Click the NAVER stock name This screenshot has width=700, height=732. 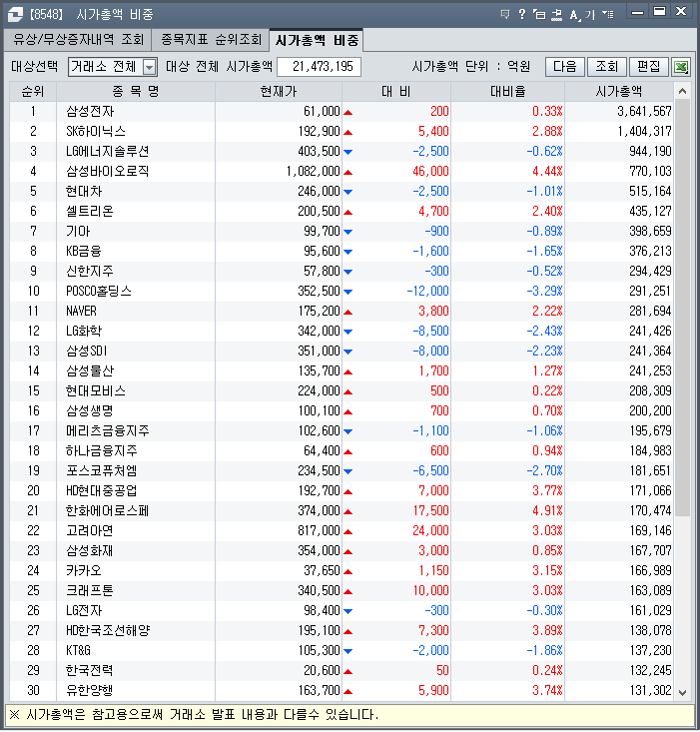[81, 311]
